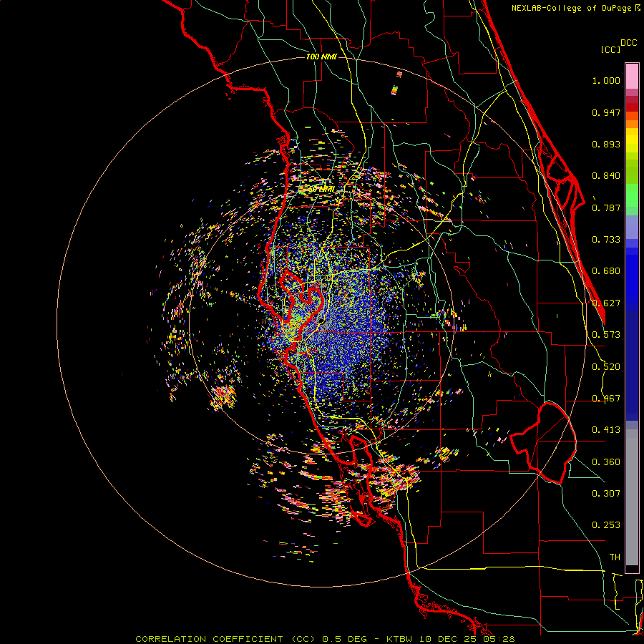Click the 0.5 DEG elevation text

click(344, 639)
